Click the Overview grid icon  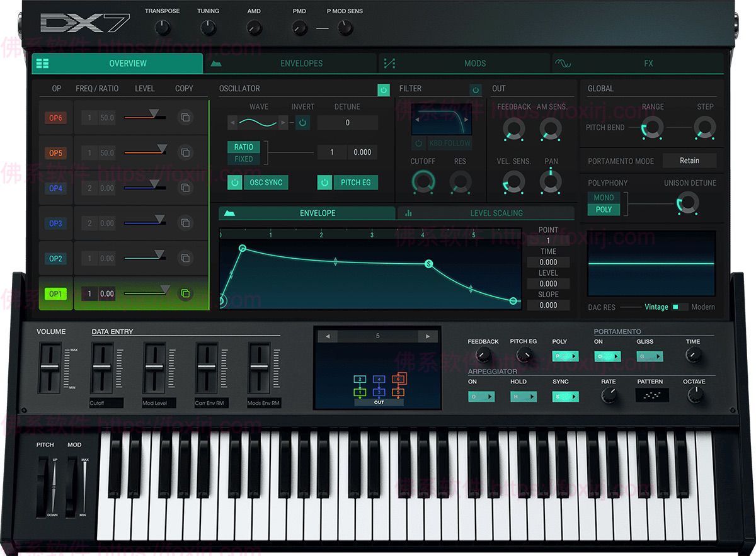(x=42, y=63)
